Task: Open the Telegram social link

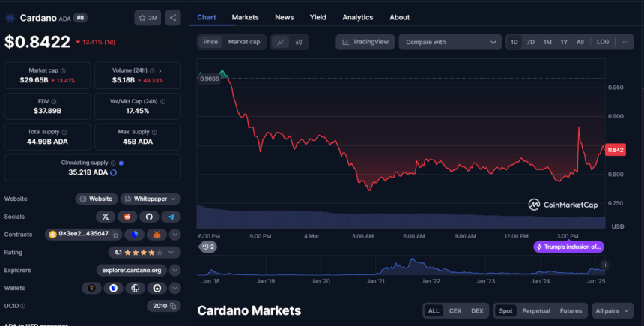Action: coord(171,217)
